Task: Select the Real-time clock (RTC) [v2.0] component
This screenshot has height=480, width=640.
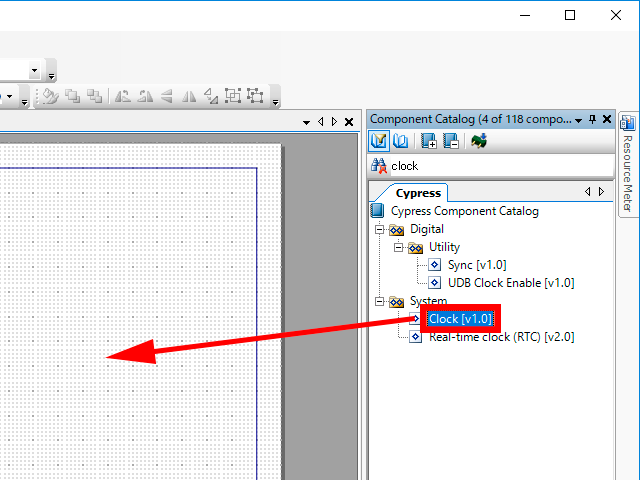Action: pyautogui.click(x=502, y=337)
